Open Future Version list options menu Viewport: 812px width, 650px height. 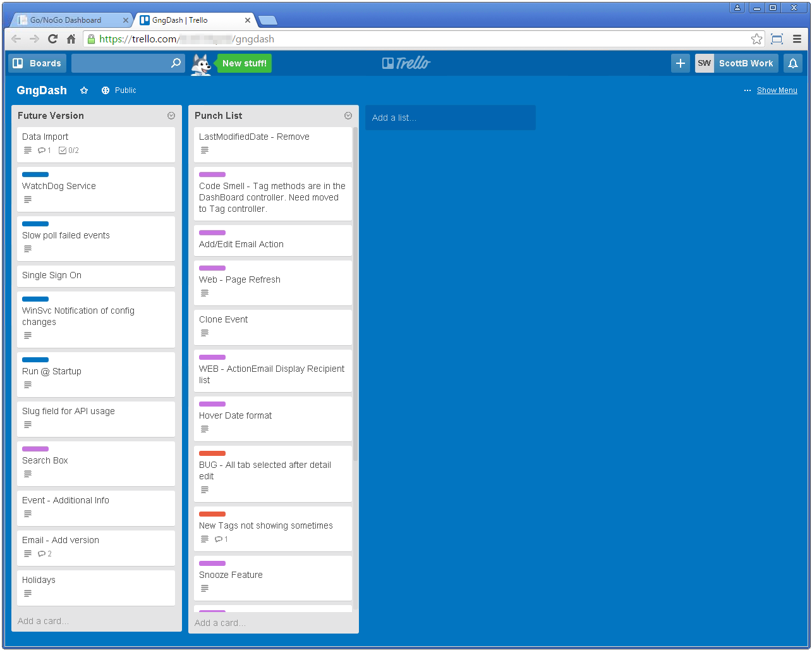point(171,116)
